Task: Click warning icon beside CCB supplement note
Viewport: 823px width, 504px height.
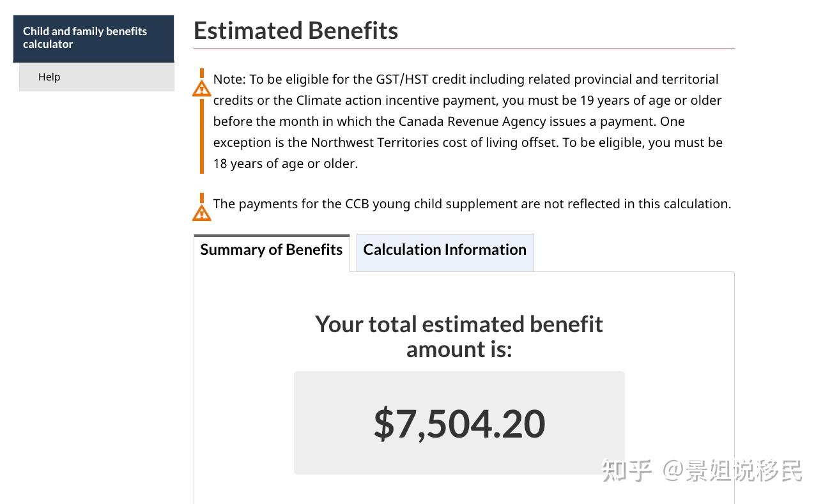Action: [202, 213]
